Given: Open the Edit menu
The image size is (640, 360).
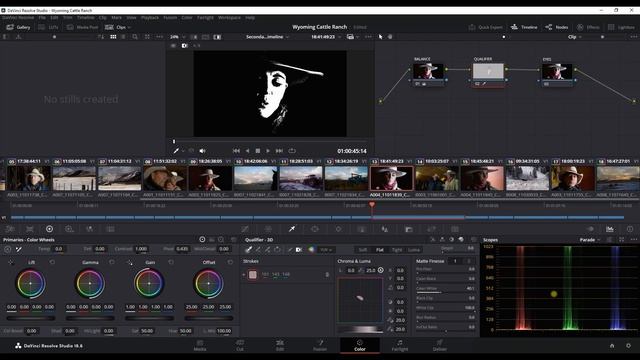Looking at the screenshot, I should tap(54, 18).
